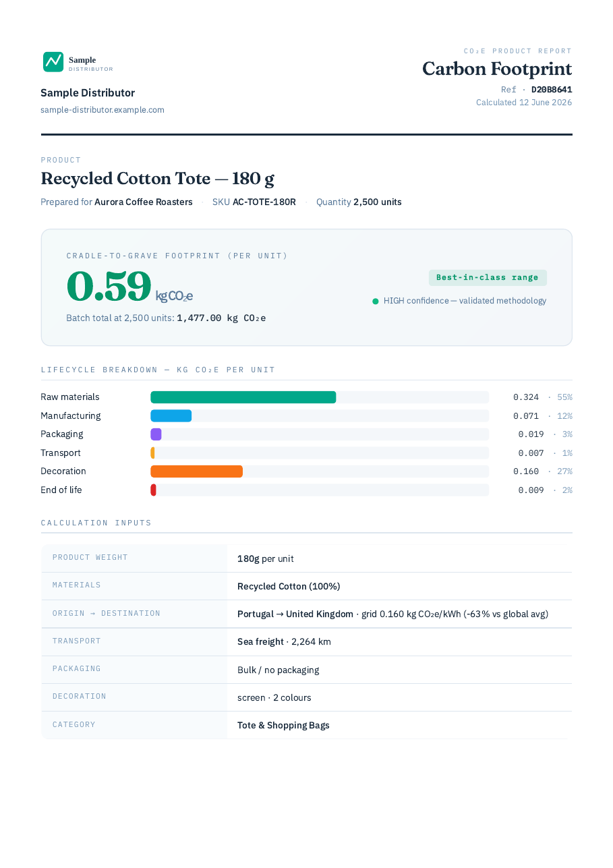Screen dimensions: 613x868
Task: Click the Sample Distributor logo icon
Action: (x=53, y=62)
